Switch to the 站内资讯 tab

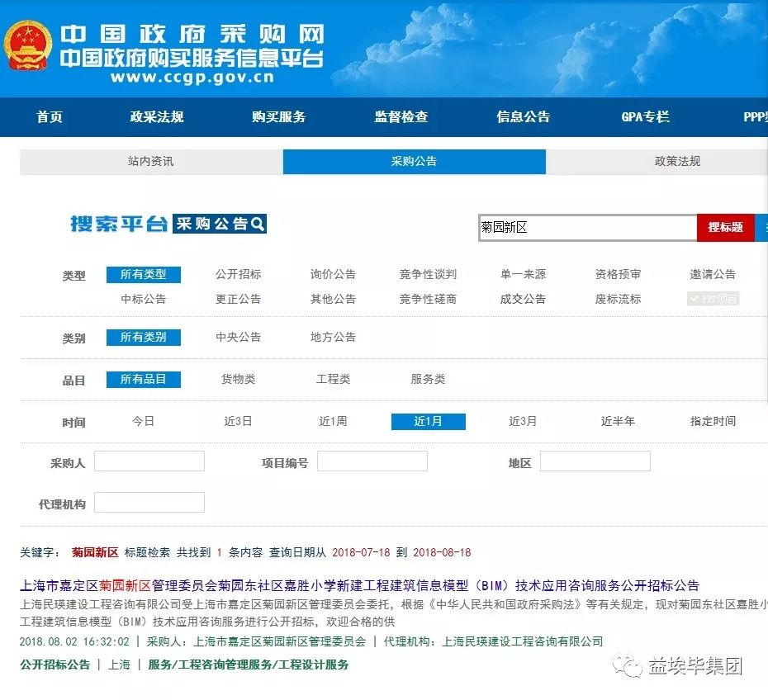tap(150, 162)
